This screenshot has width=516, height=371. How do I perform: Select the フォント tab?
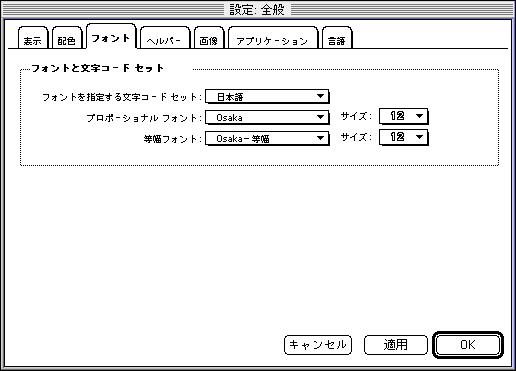(111, 36)
